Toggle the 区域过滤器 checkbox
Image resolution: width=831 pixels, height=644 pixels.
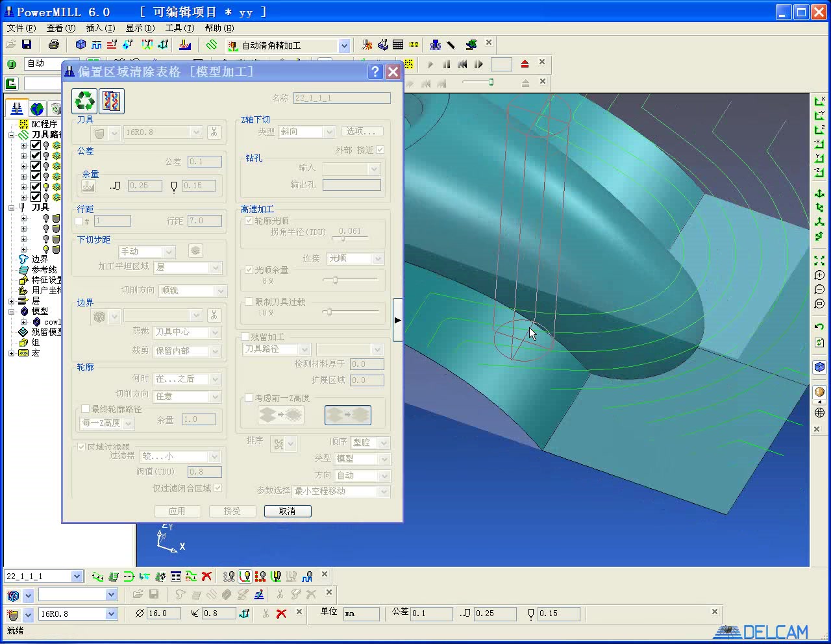pos(81,447)
